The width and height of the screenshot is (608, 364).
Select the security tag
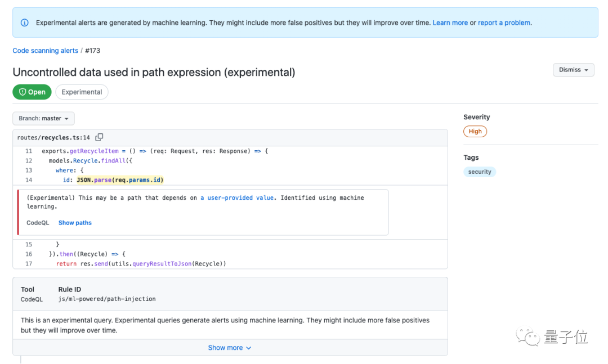480,172
